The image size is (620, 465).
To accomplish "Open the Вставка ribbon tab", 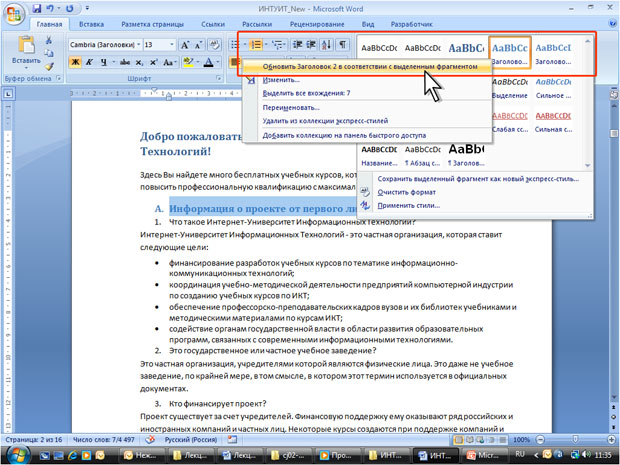I will 91,24.
